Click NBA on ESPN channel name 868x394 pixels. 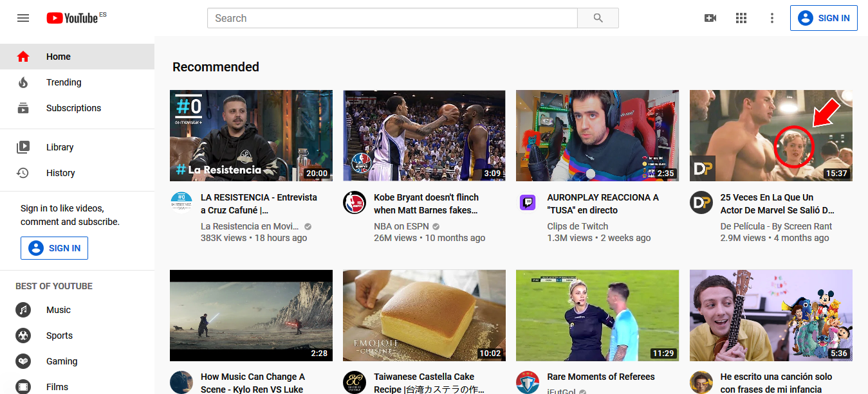(x=402, y=226)
